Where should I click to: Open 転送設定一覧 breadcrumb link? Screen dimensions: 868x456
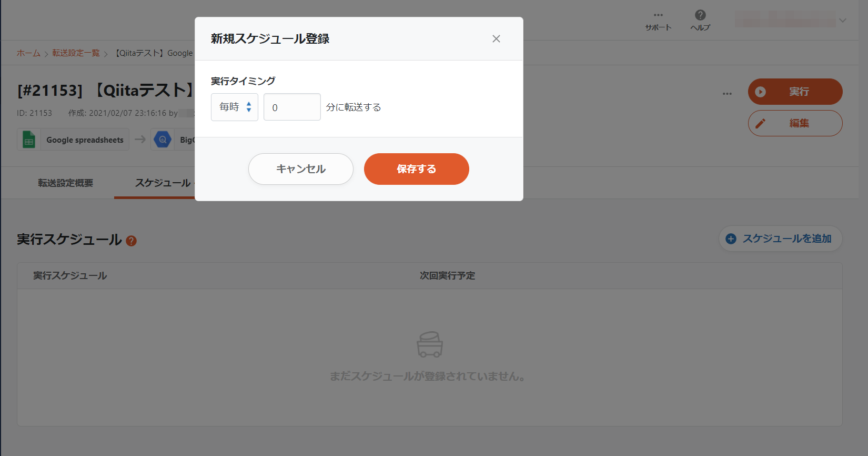76,53
